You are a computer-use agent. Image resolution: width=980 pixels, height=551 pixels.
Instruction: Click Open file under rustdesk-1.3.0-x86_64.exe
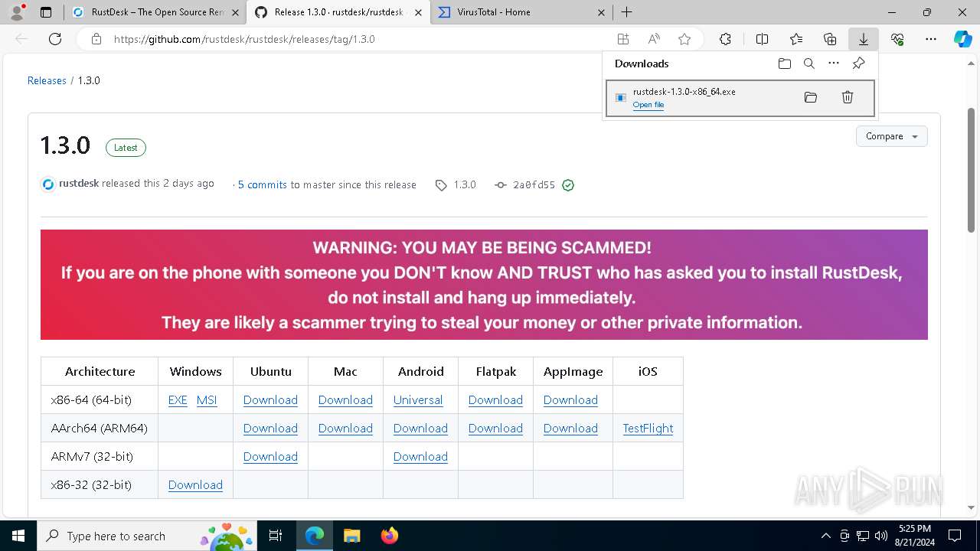[648, 105]
